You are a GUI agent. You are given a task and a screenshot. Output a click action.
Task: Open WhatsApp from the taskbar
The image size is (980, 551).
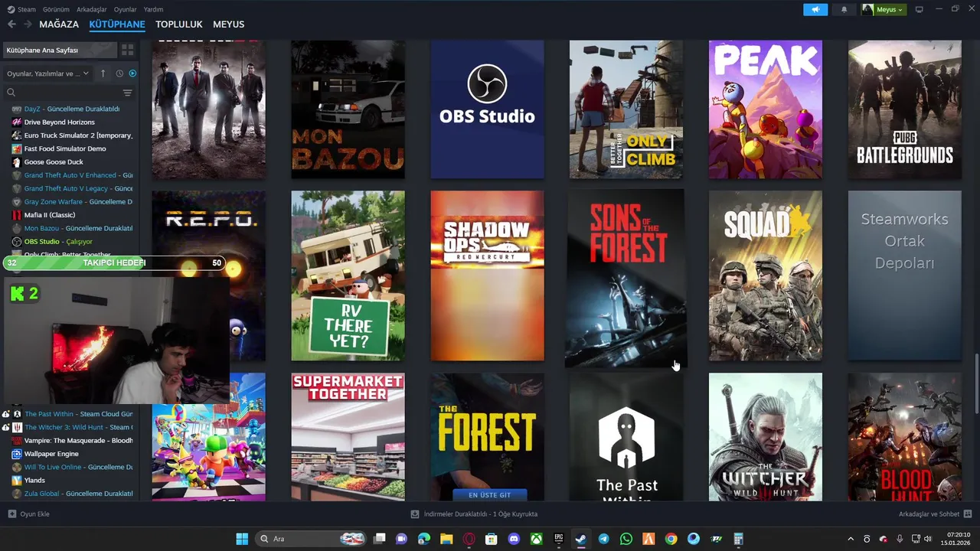pyautogui.click(x=626, y=539)
